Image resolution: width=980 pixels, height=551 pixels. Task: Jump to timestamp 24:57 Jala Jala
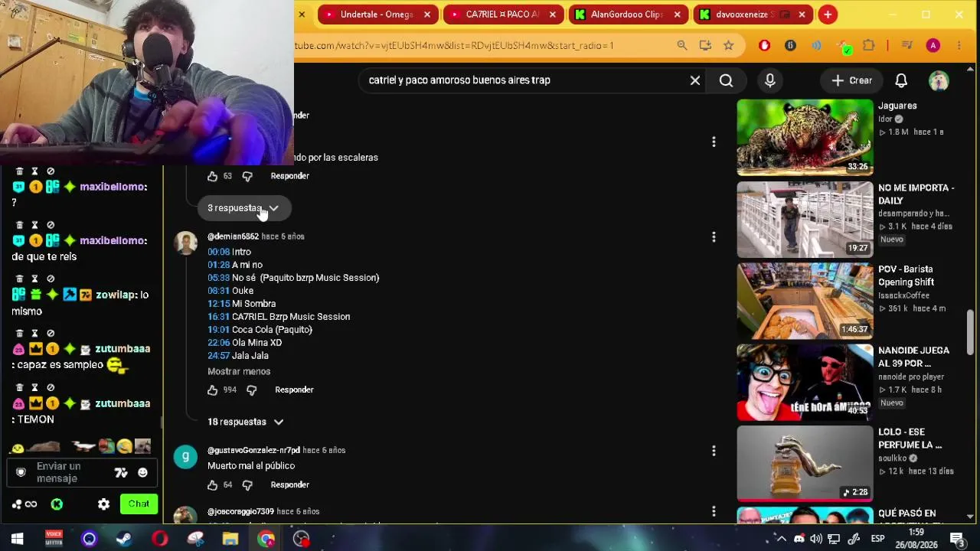pyautogui.click(x=218, y=356)
